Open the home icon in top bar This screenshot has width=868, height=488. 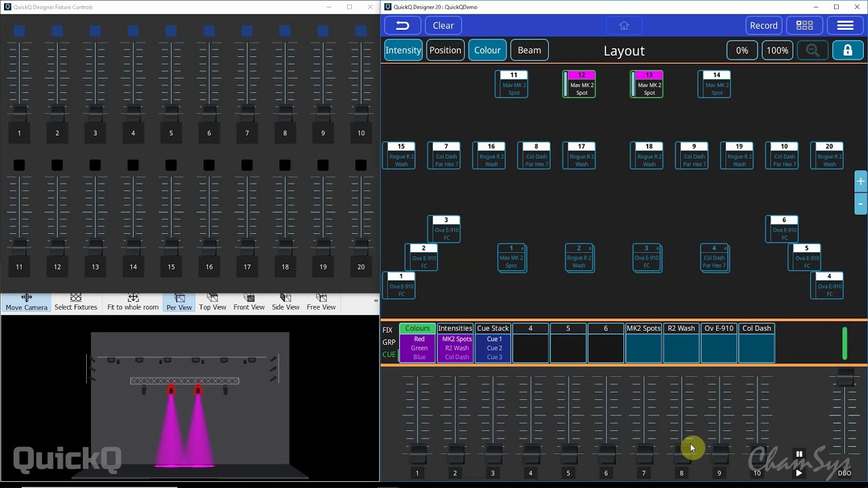pos(624,26)
